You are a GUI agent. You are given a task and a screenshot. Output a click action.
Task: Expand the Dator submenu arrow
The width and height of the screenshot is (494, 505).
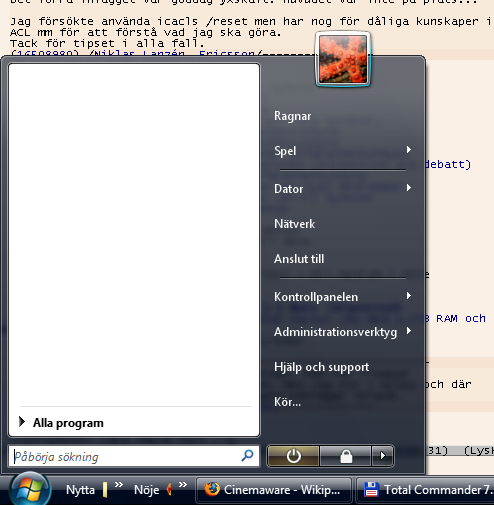[x=409, y=188]
